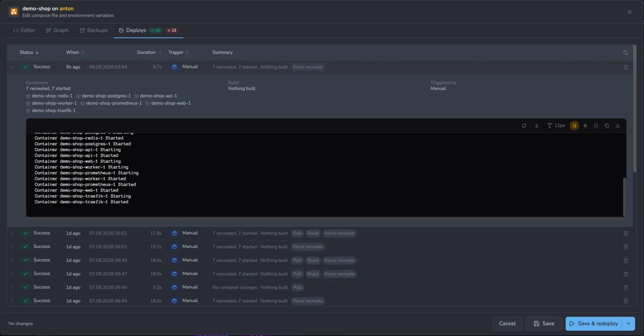Click success checkmark in the 5h ago row
The image size is (644, 336).
point(25,67)
